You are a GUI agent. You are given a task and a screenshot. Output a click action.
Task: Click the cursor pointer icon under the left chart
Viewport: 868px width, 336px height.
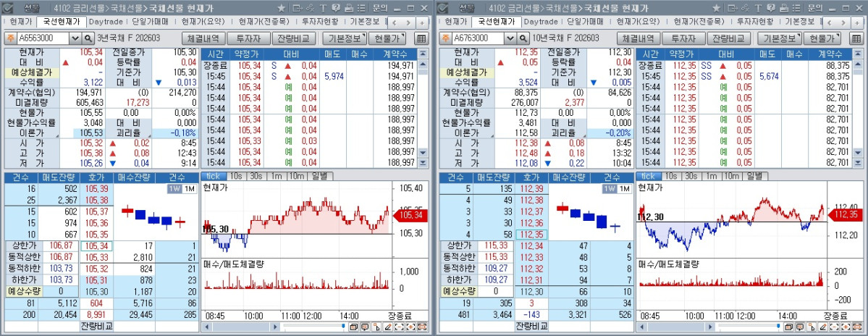(376, 327)
